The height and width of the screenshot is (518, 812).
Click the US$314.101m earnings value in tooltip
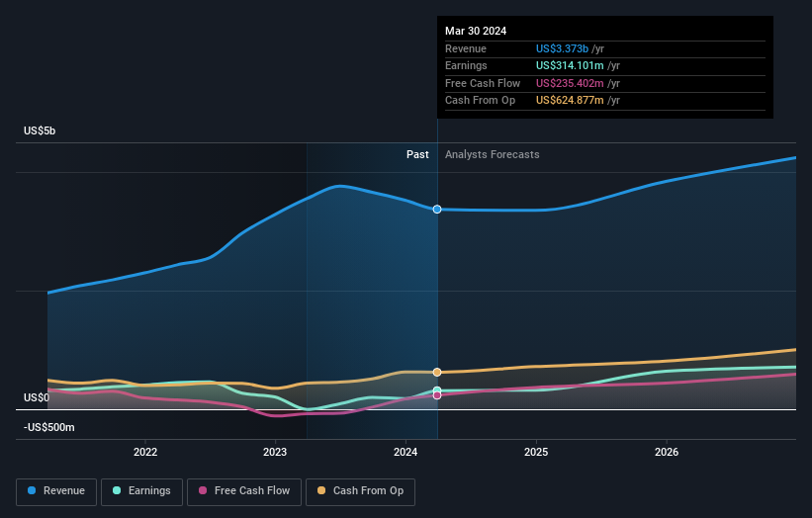pyautogui.click(x=570, y=65)
